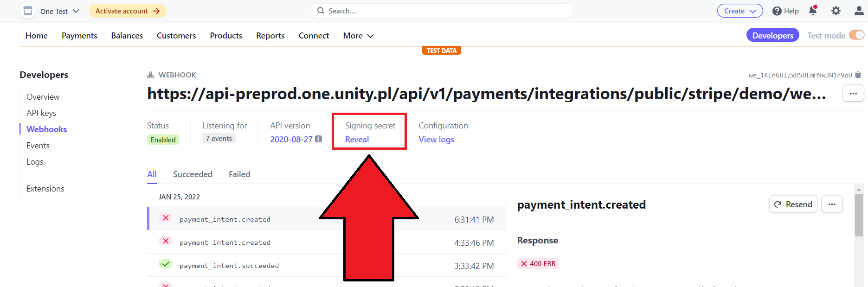Resend the payment_intent.created event
The image size is (868, 287).
tap(793, 204)
